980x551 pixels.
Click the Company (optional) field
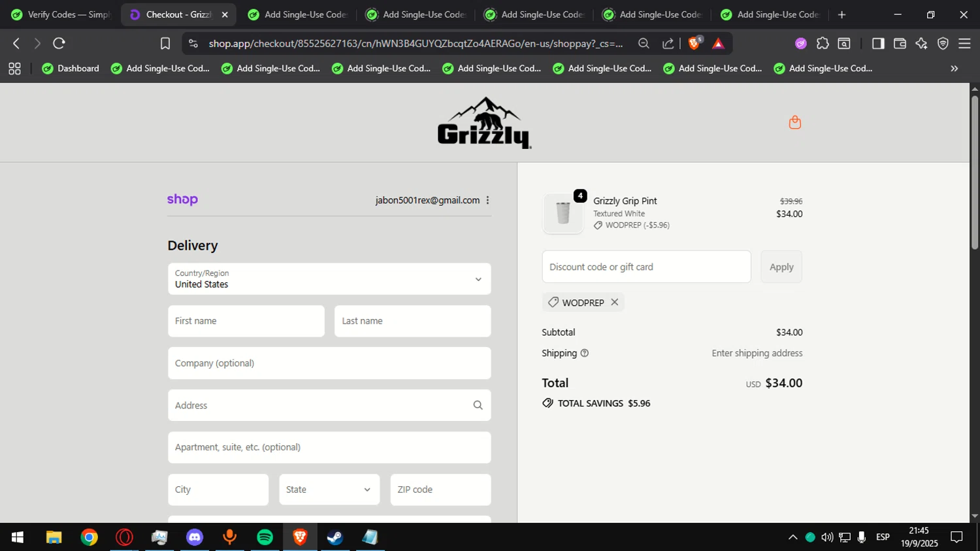329,363
